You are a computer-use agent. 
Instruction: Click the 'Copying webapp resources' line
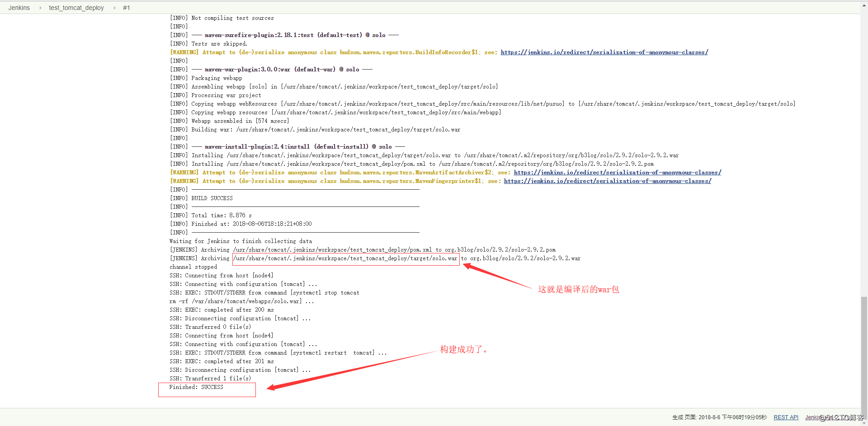click(335, 112)
